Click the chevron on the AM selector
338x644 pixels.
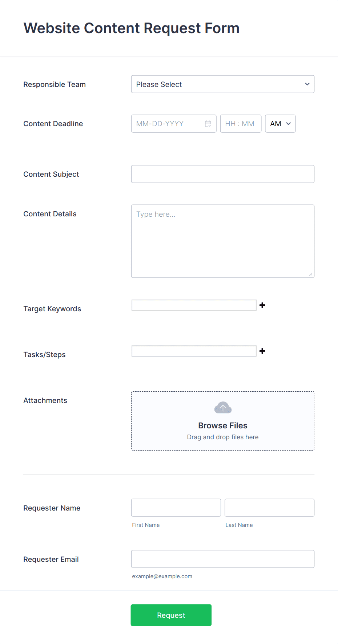288,124
